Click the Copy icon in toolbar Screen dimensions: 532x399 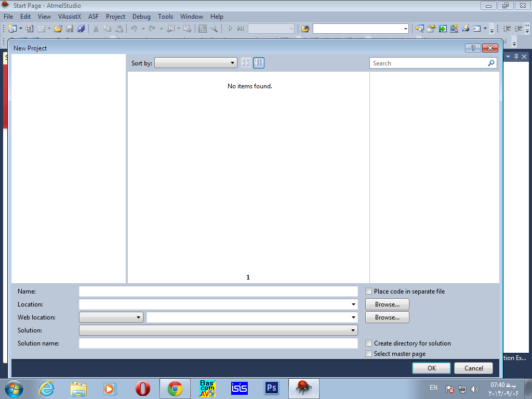point(107,29)
